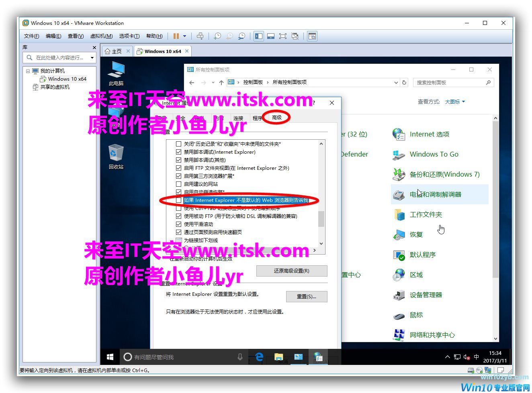The width and height of the screenshot is (532, 393).
Task: Open the Windows Start menu
Action: [110, 356]
